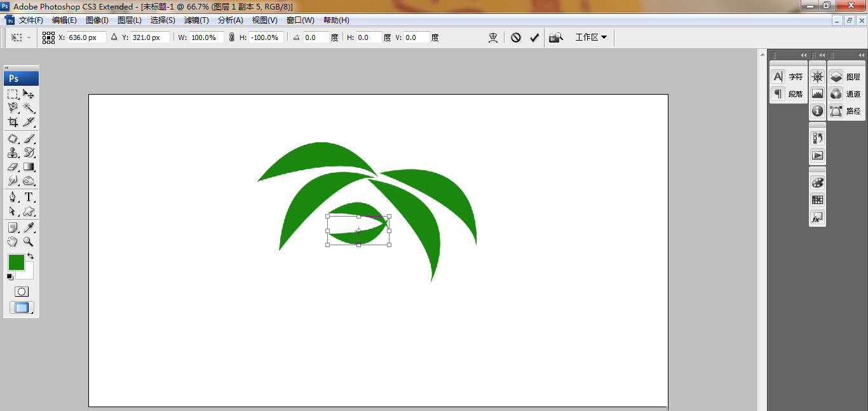This screenshot has height=411, width=868.
Task: Select the Zoom magnifier tool
Action: [29, 242]
